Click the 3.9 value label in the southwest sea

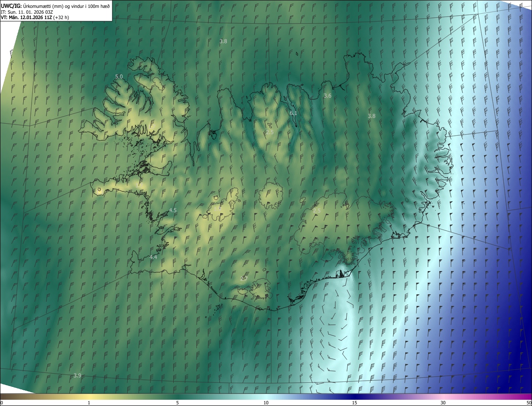[77, 375]
